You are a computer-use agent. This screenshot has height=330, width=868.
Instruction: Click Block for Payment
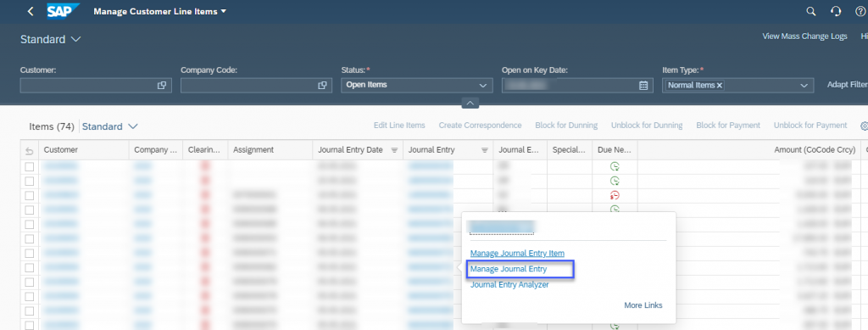pyautogui.click(x=728, y=126)
